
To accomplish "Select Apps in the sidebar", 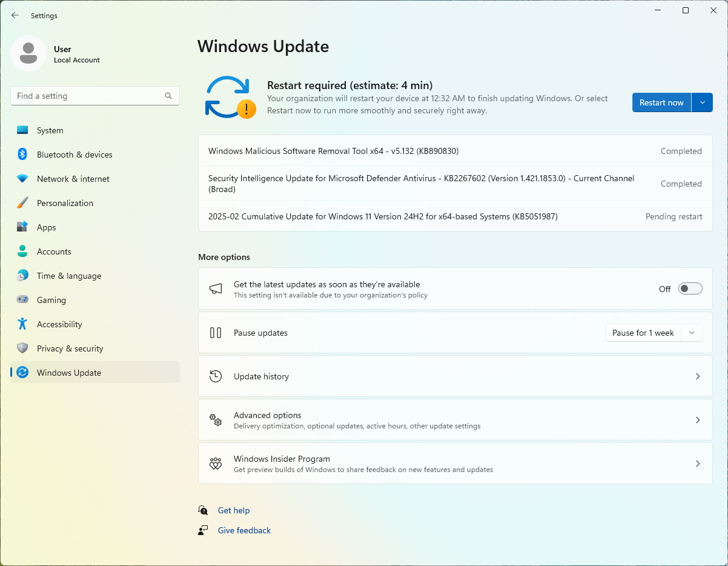I will point(95,227).
